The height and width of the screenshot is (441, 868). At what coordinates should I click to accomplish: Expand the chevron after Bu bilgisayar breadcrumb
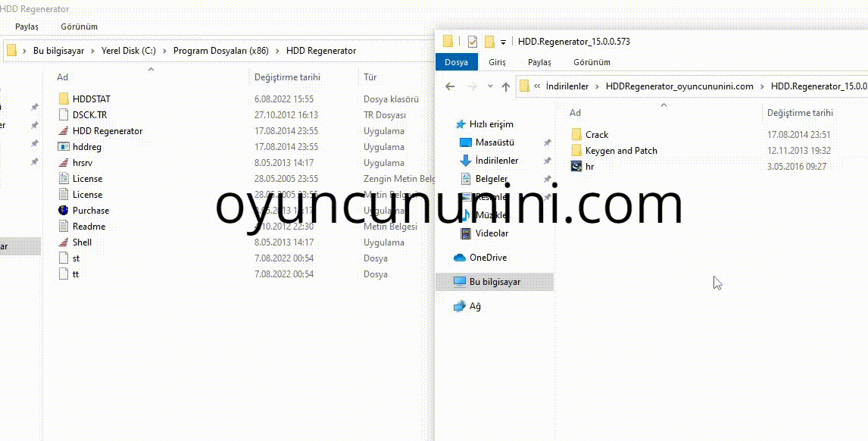93,51
